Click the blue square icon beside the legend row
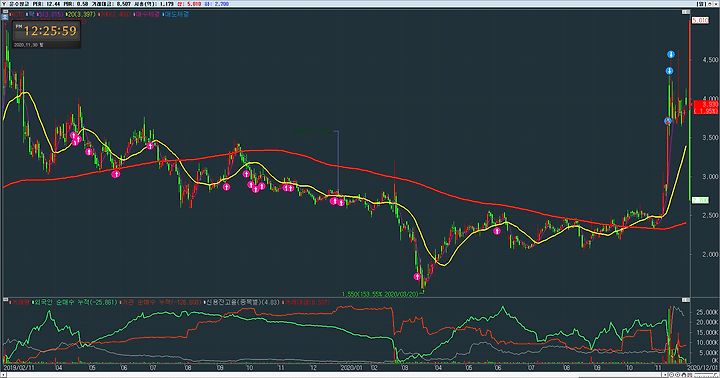 [5, 17]
